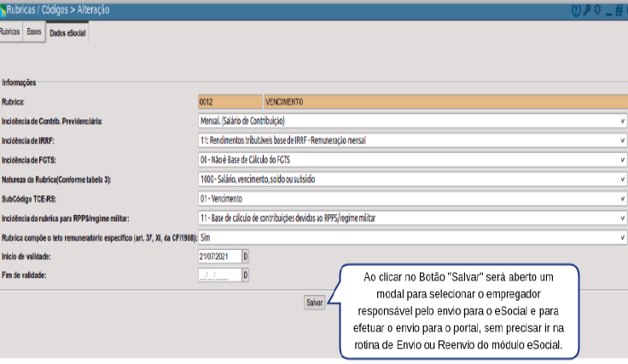
Task: Open date picker for Fim de validade
Action: pos(246,275)
